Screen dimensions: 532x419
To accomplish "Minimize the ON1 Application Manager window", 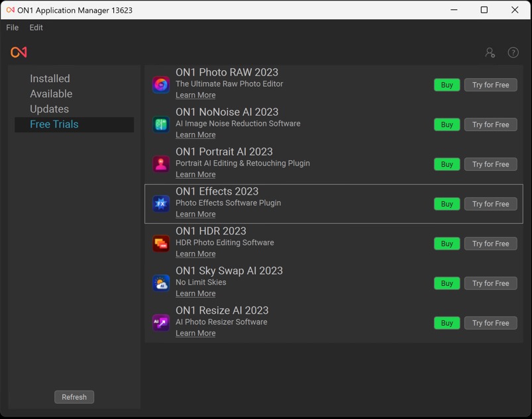I will 454,10.
